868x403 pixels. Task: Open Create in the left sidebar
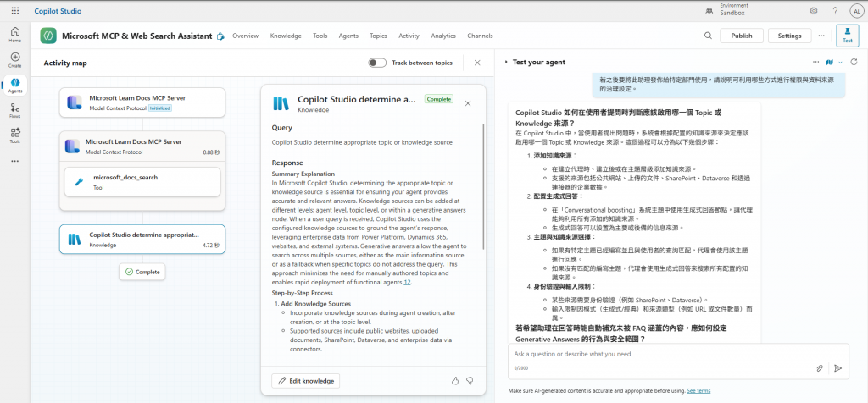pyautogui.click(x=15, y=60)
